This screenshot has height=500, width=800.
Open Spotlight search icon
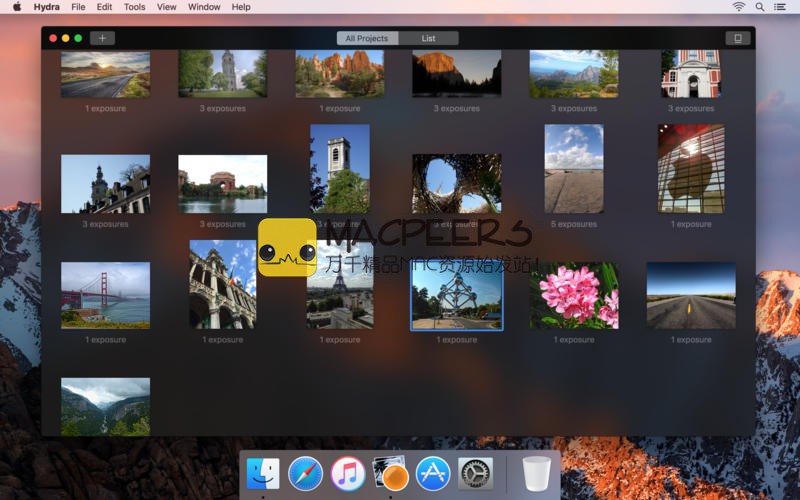(760, 7)
